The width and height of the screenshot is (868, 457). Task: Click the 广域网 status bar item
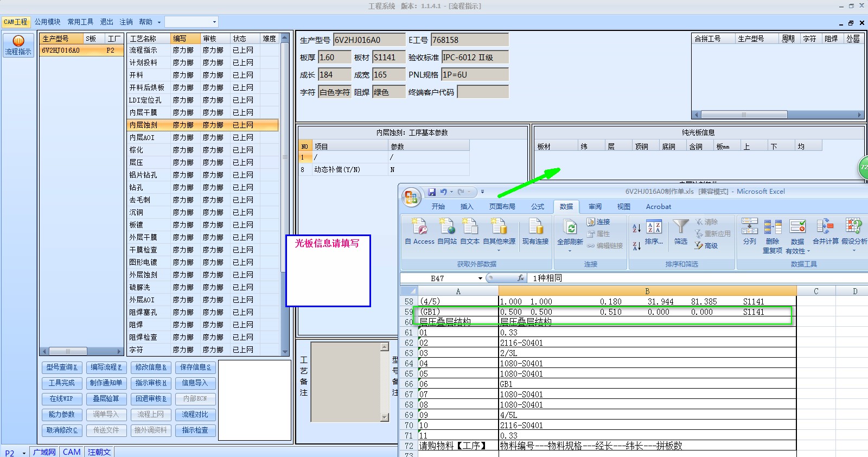(44, 452)
